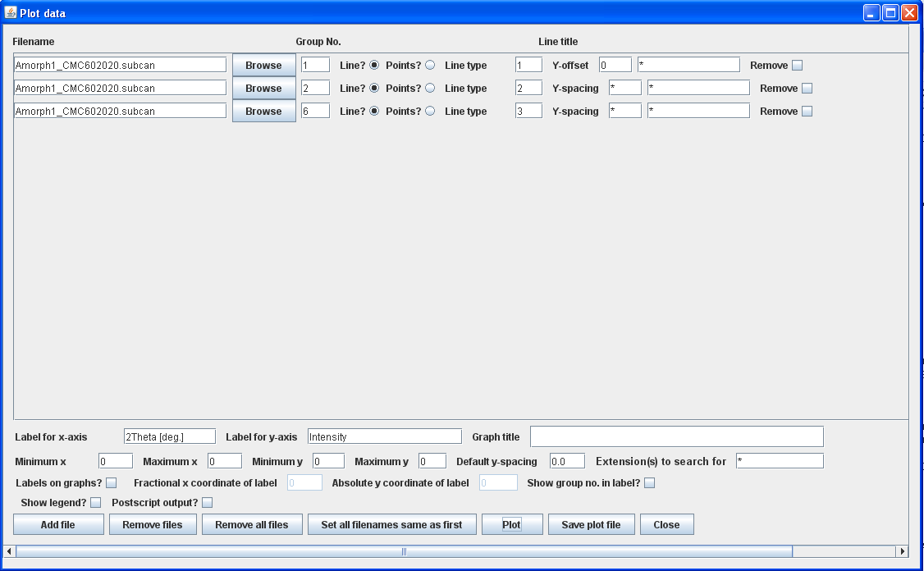Screen dimensions: 924x571
Task: Click the Remove all files button
Action: coord(252,524)
